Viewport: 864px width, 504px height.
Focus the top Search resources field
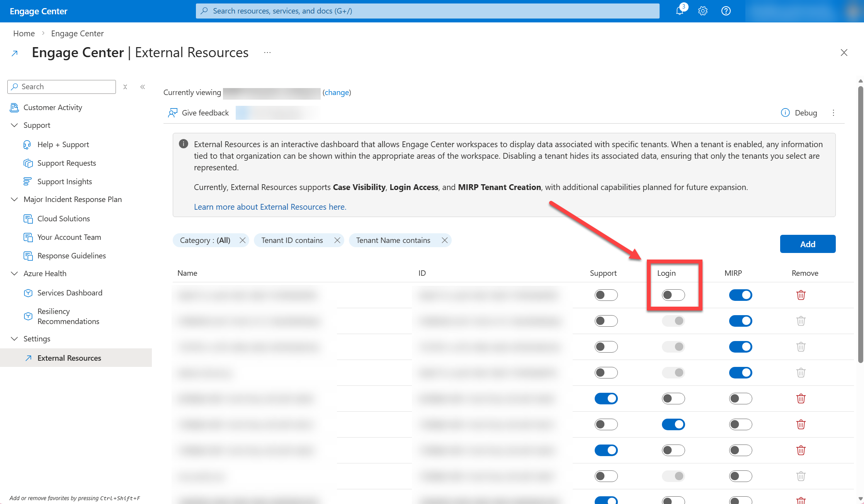point(428,11)
